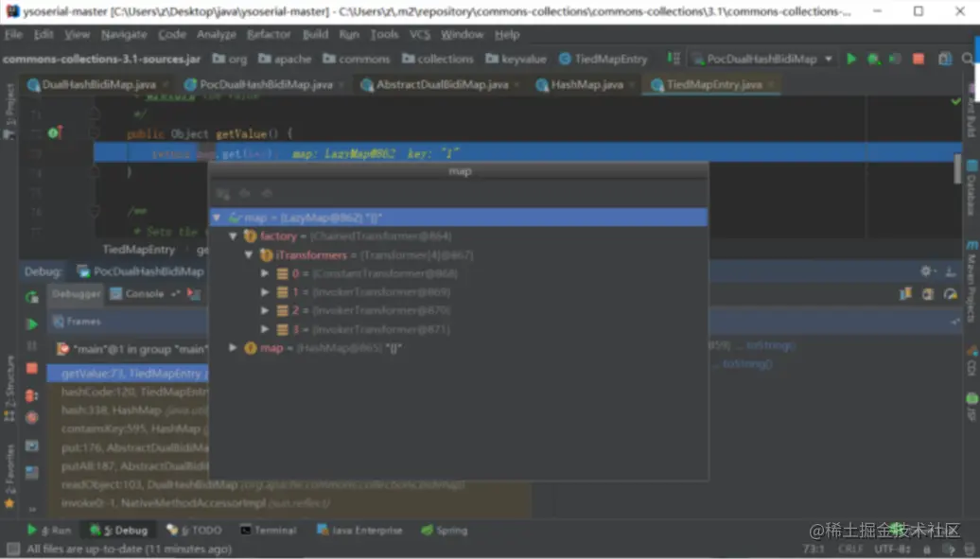Select readObject:103 DualHashBidiMap stack frame
Image resolution: width=980 pixels, height=559 pixels.
[x=263, y=484]
